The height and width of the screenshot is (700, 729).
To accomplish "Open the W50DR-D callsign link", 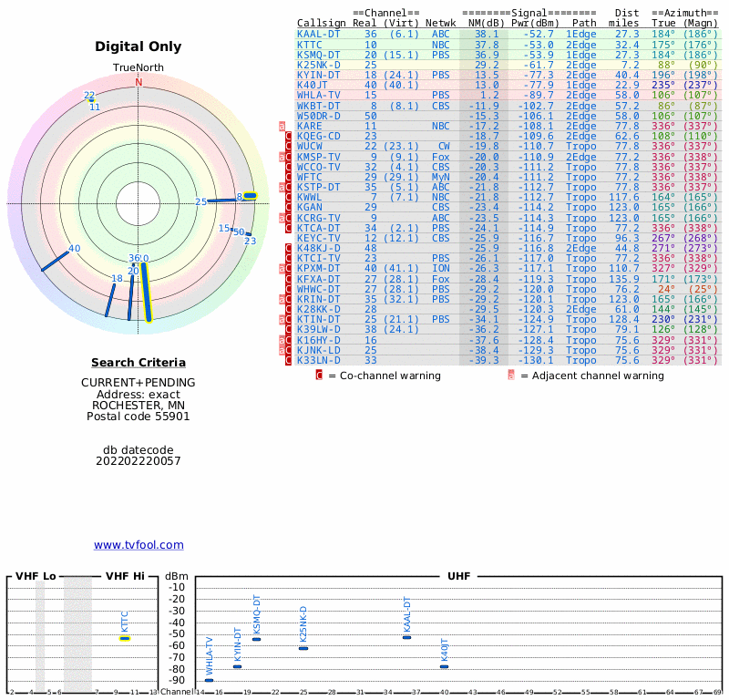I will click(x=318, y=117).
